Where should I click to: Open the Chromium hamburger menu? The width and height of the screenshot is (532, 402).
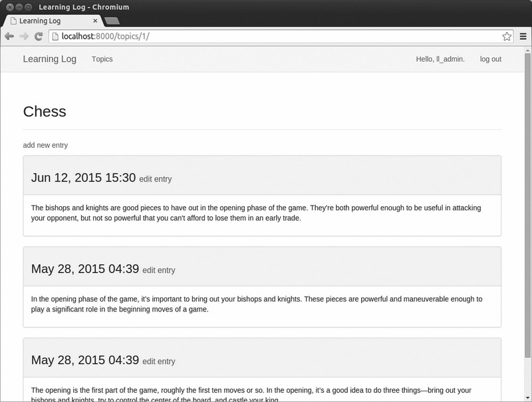[x=523, y=37]
